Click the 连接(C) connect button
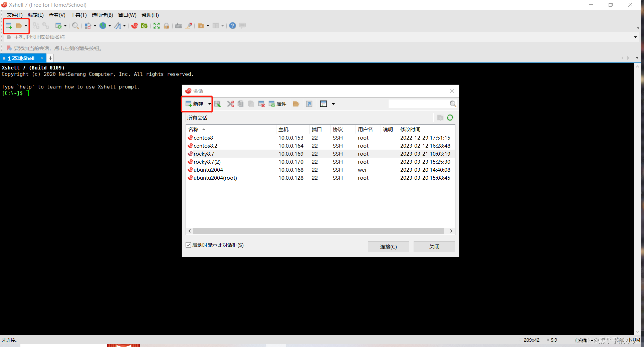The image size is (644, 347). point(388,246)
